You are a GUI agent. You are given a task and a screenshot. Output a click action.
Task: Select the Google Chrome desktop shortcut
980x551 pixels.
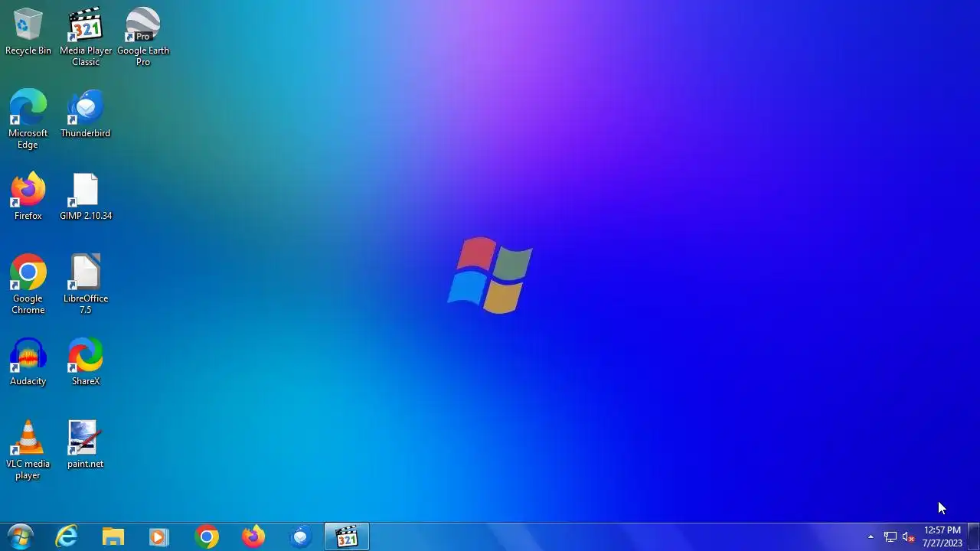tap(28, 285)
